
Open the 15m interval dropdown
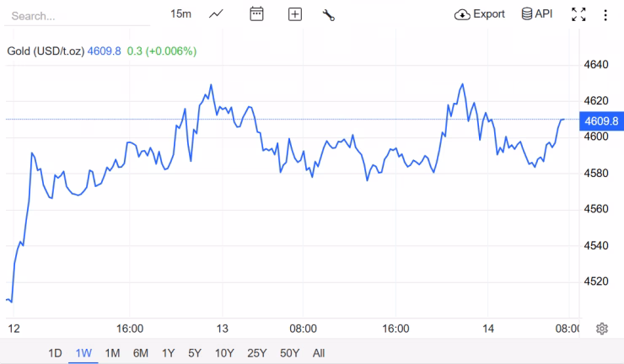click(180, 14)
